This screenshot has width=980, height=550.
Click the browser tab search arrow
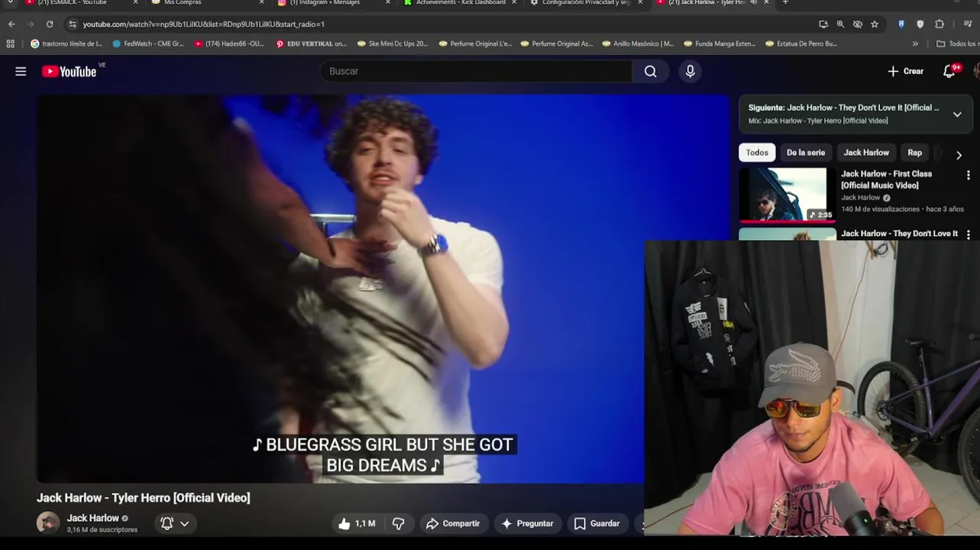[10, 3]
